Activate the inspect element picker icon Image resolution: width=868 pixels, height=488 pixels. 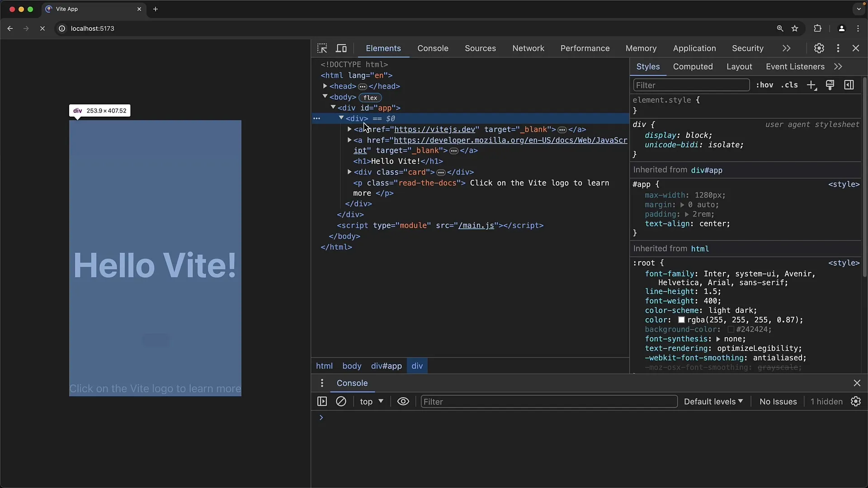[322, 48]
